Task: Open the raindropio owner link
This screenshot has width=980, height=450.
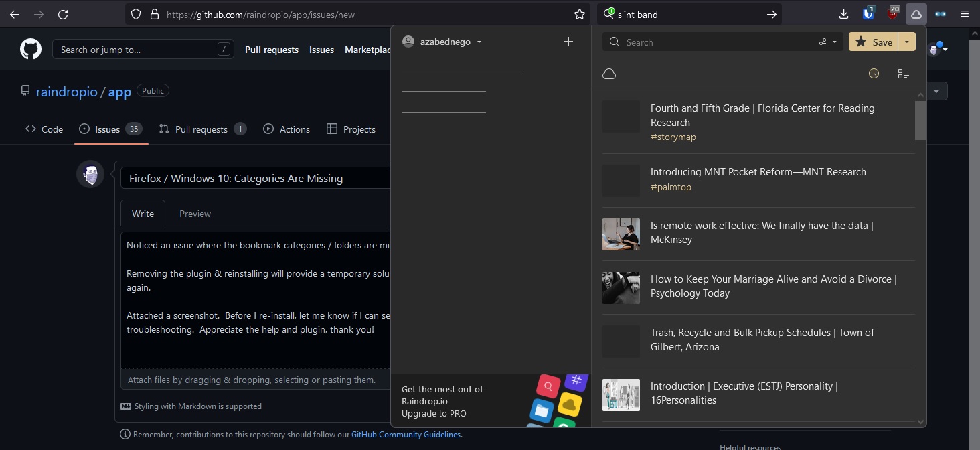Action: point(67,92)
